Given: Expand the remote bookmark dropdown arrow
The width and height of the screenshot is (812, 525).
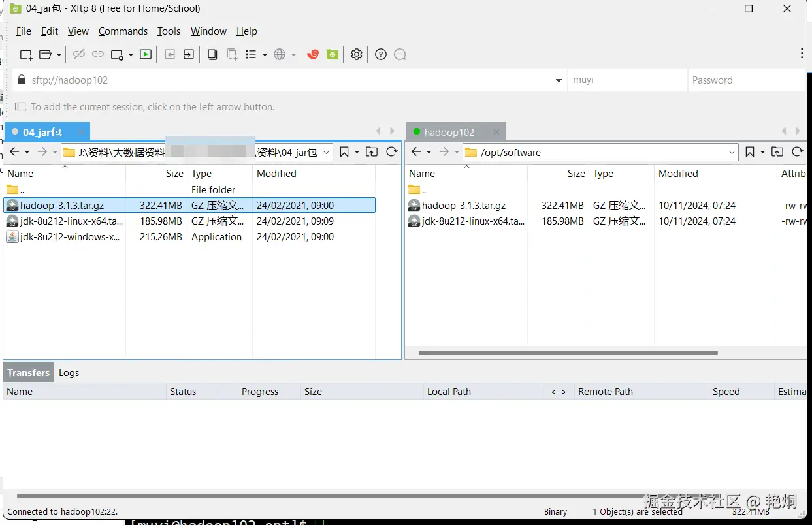Looking at the screenshot, I should pyautogui.click(x=762, y=152).
